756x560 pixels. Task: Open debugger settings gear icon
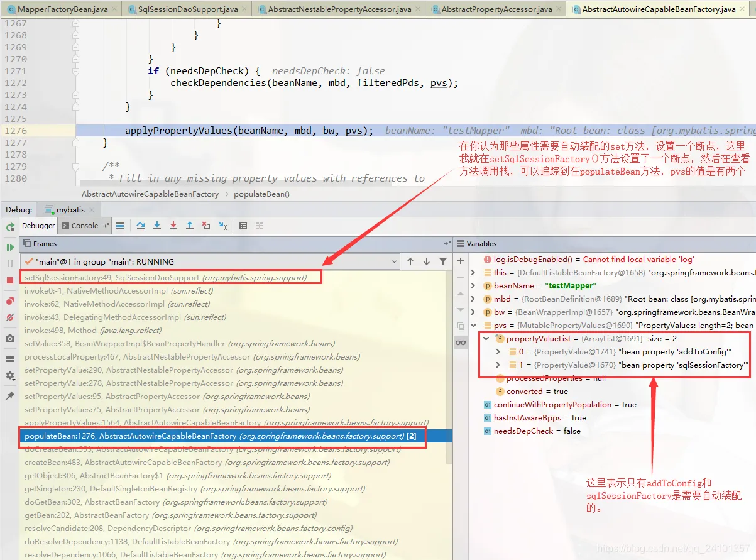(10, 376)
